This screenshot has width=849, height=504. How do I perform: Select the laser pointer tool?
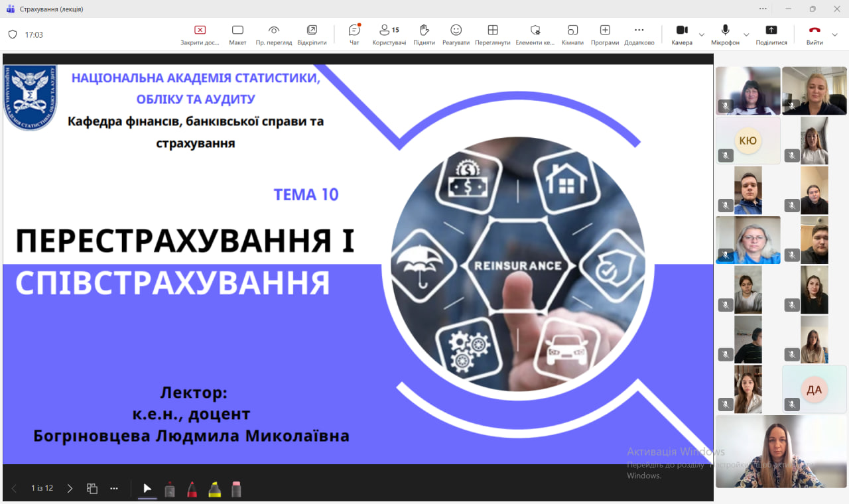[x=147, y=489]
